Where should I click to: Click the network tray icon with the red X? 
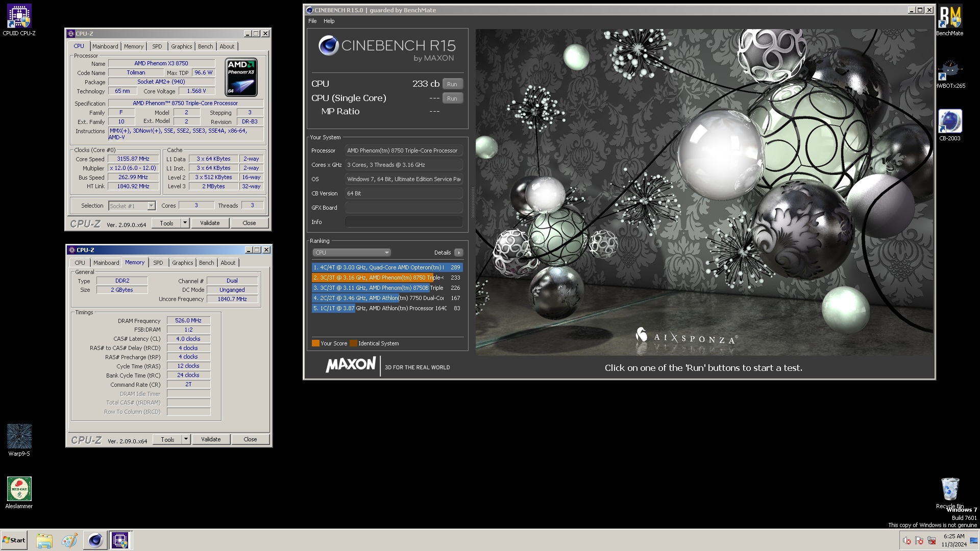click(932, 540)
